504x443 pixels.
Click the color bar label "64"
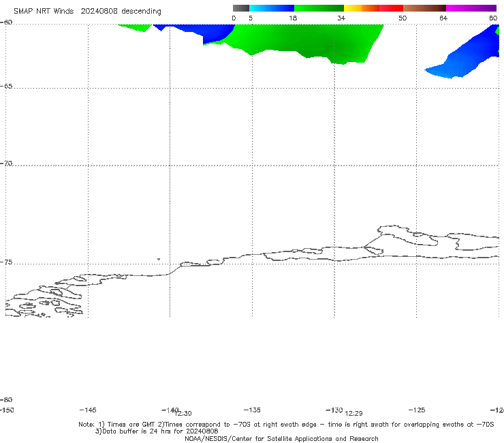443,18
